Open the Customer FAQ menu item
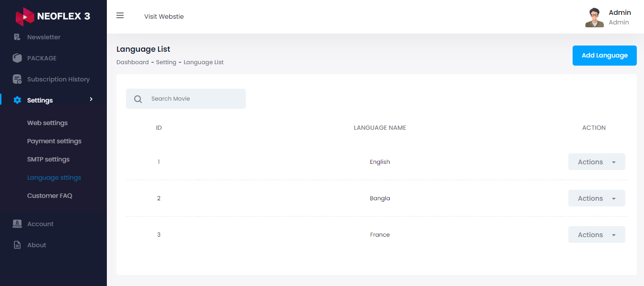 [x=49, y=195]
